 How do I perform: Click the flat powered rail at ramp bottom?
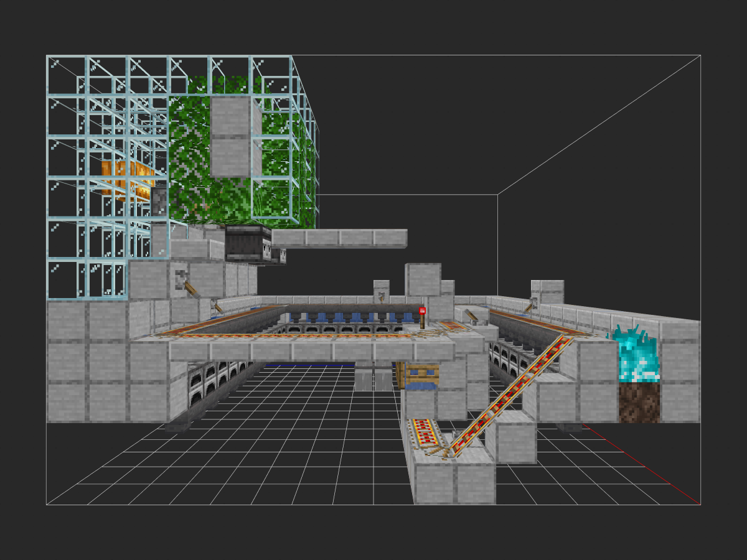click(x=425, y=432)
